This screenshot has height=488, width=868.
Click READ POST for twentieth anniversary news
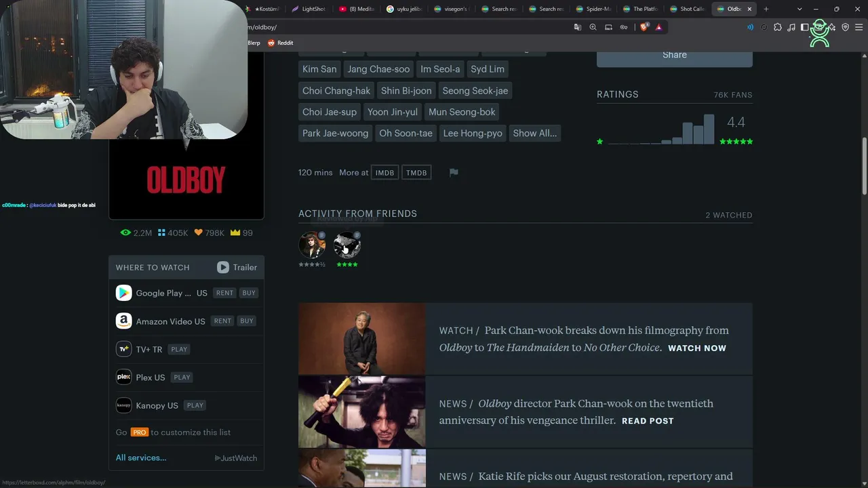[x=648, y=421]
